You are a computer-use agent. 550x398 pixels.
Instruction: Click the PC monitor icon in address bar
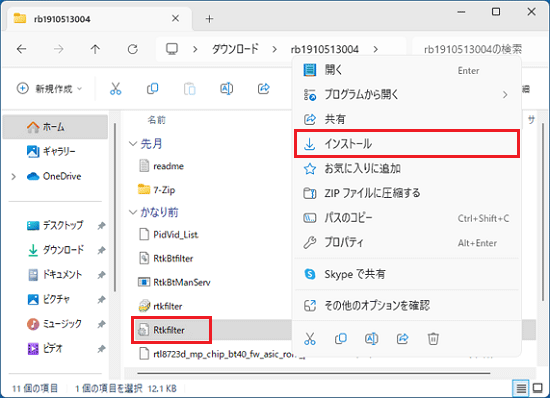[172, 49]
